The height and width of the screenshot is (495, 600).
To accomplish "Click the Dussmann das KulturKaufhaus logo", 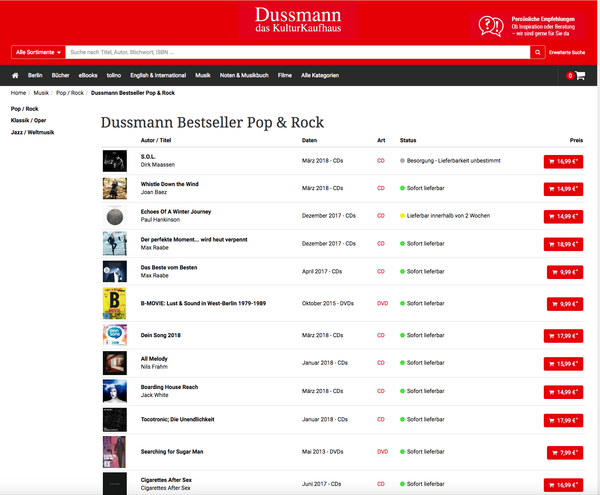I will coord(298,21).
